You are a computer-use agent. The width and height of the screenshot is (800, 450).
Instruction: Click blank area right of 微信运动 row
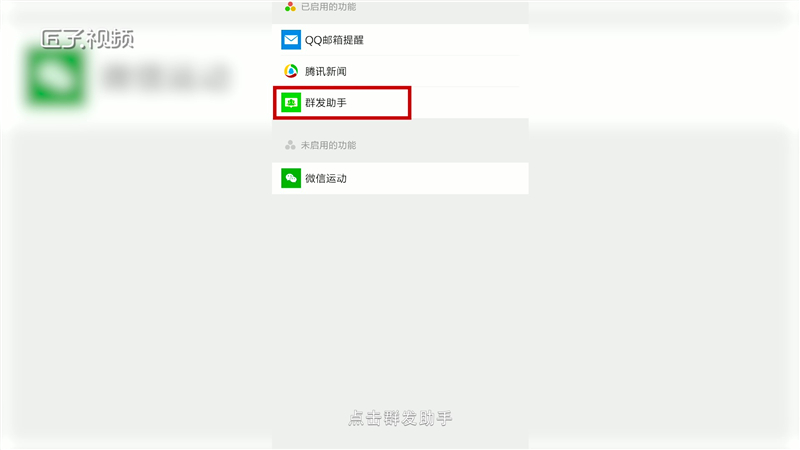coord(438,178)
